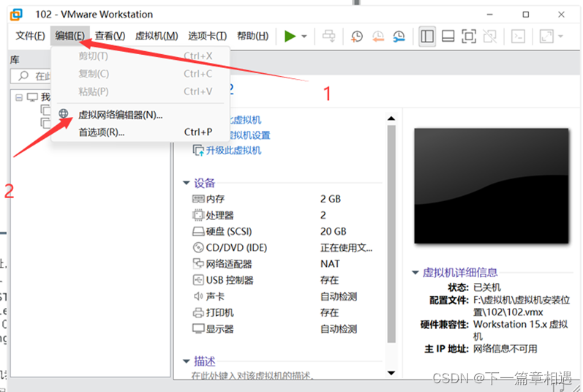583x392 pixels.
Task: Open the 选项卡(T) menu
Action: point(208,36)
